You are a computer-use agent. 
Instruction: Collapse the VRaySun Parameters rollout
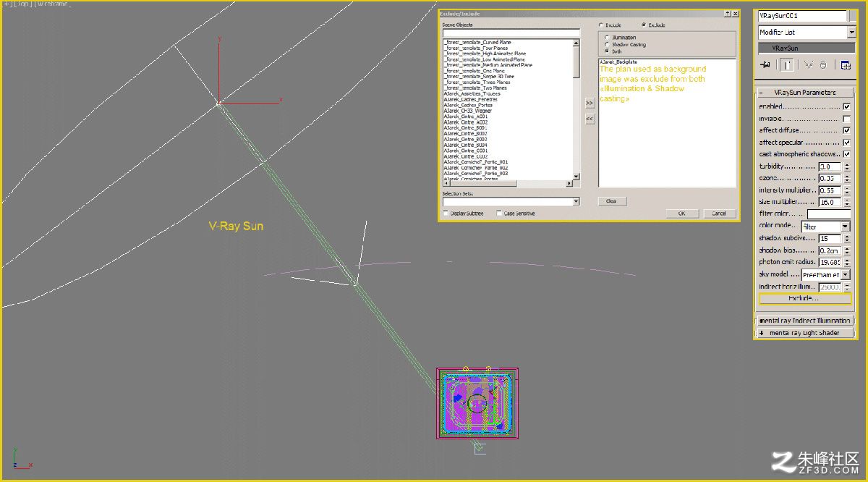(x=805, y=93)
